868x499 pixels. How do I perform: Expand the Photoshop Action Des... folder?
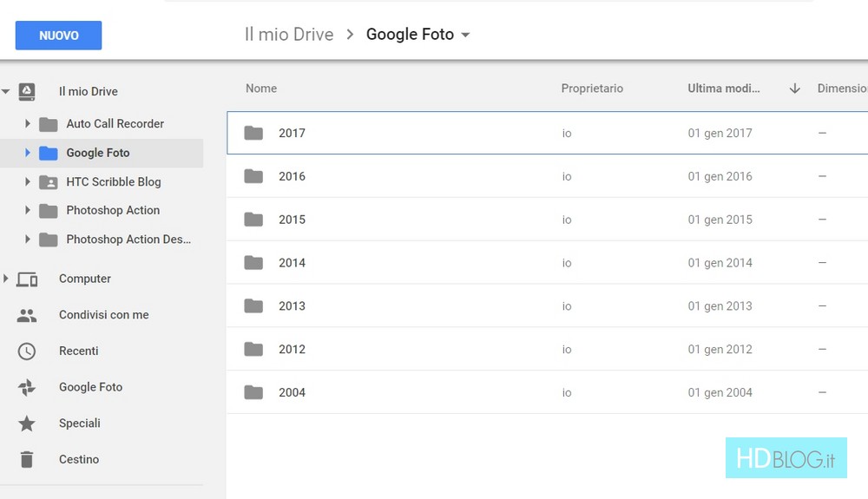tap(27, 239)
